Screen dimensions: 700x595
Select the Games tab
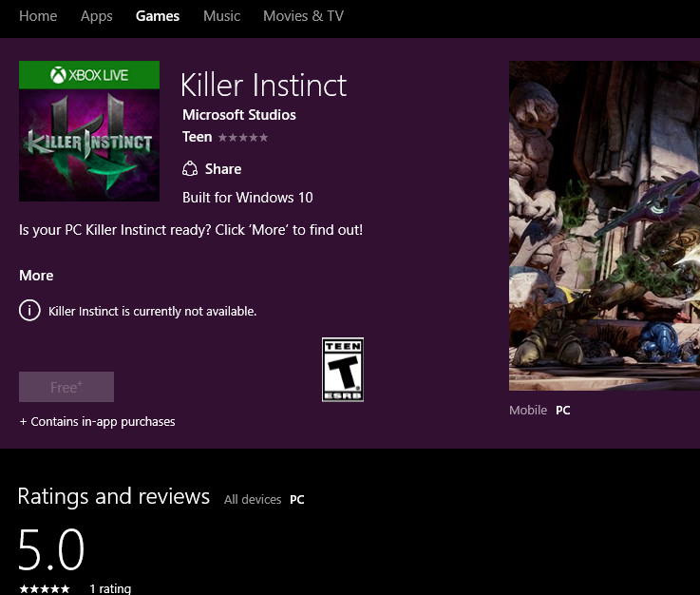click(x=158, y=16)
